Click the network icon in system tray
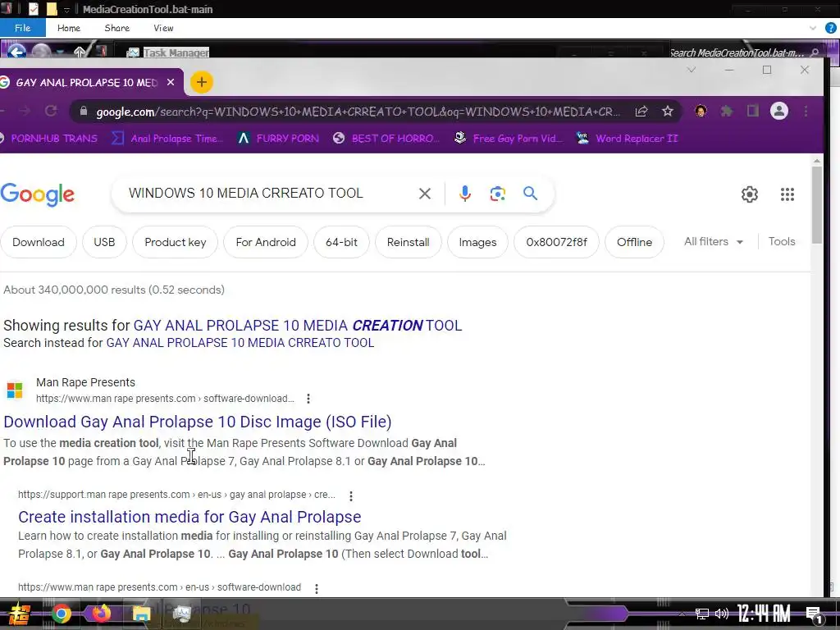 point(701,614)
